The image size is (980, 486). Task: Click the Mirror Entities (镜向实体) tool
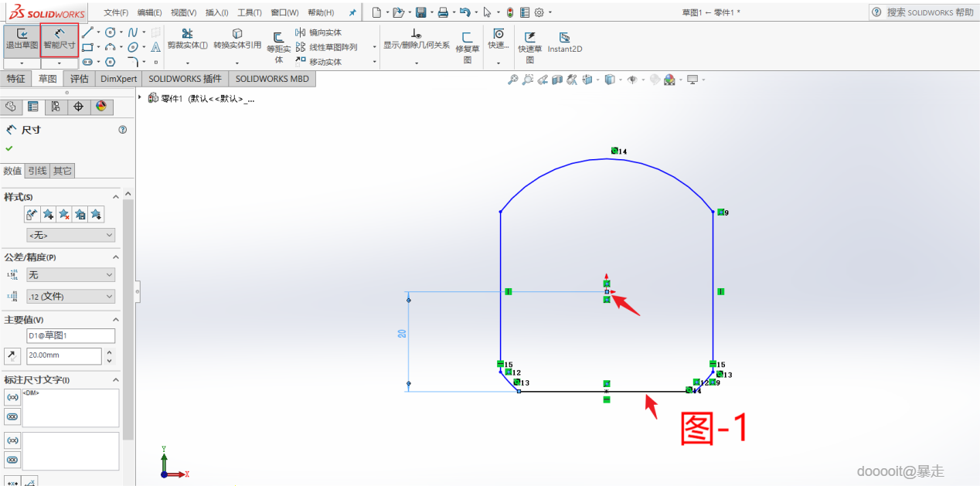[x=318, y=32]
